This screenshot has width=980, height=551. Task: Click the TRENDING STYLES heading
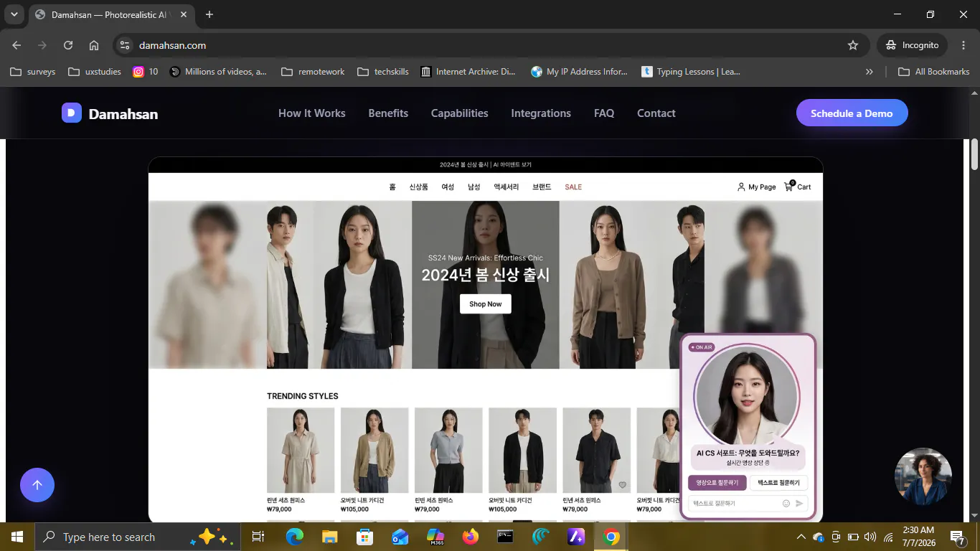303,396
